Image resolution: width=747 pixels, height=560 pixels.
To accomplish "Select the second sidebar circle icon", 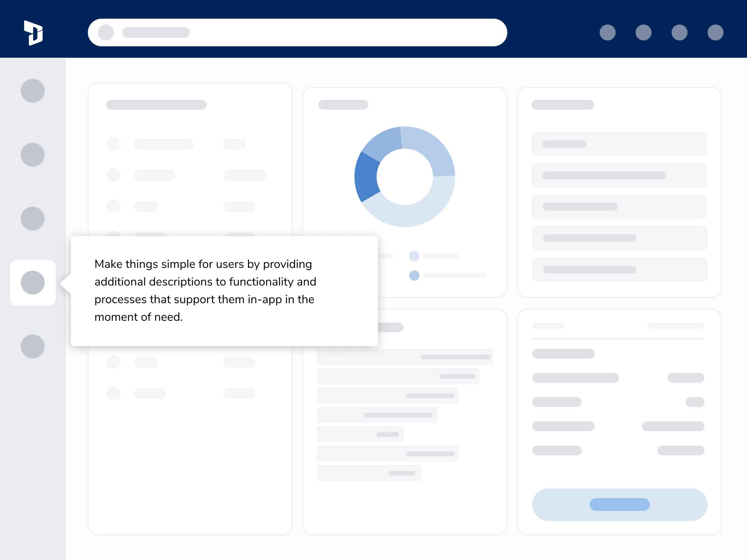I will click(33, 155).
